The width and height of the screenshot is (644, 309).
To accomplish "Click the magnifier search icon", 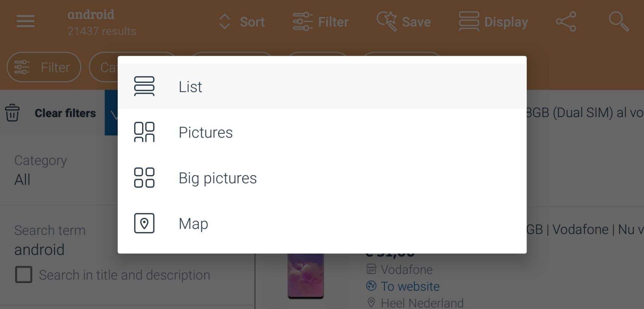I will (618, 21).
